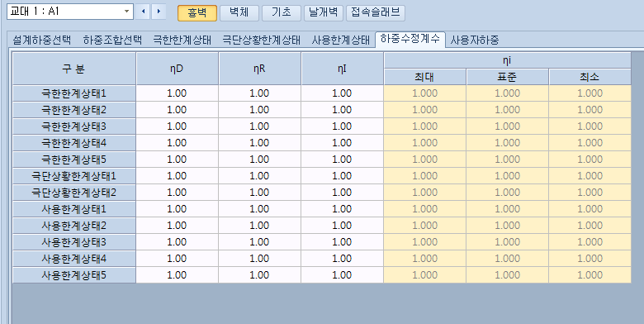Image resolution: width=644 pixels, height=324 pixels.
Task: Switch to the 극한한계상태 tab
Action: [182, 40]
